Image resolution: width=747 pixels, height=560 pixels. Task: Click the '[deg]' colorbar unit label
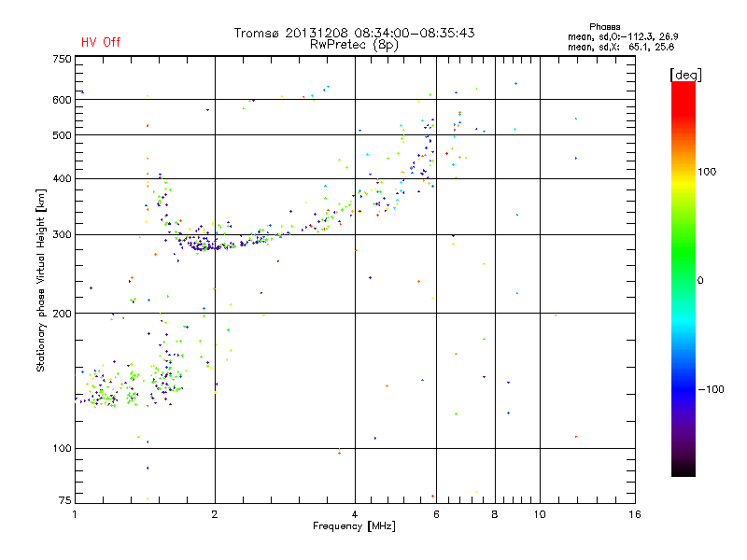pos(685,75)
